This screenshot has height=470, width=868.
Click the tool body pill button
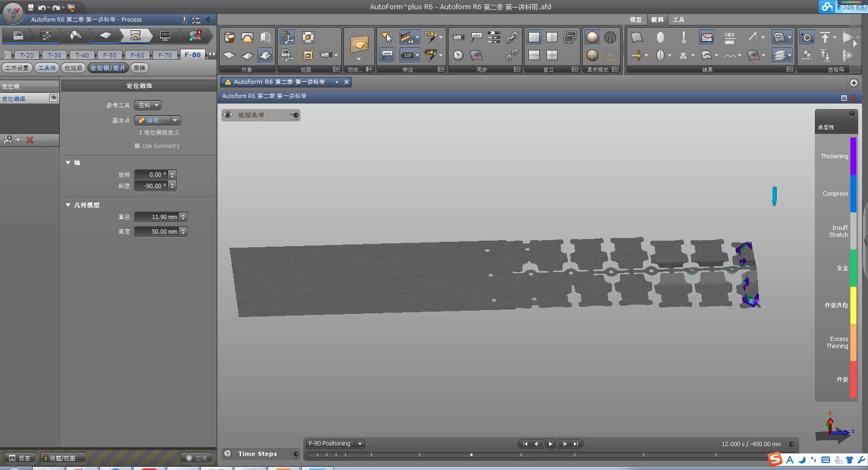point(47,68)
